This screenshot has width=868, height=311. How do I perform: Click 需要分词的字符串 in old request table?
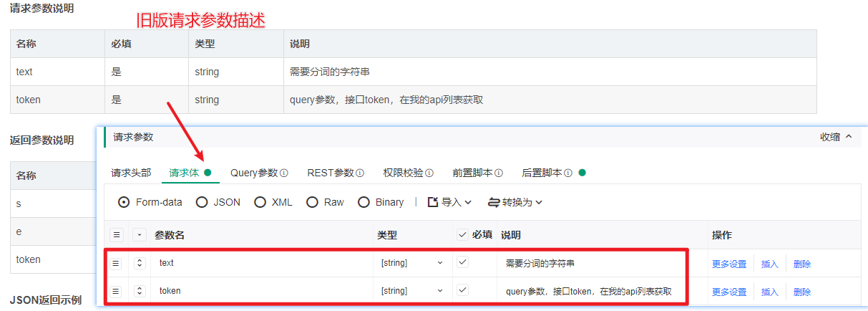(x=329, y=72)
